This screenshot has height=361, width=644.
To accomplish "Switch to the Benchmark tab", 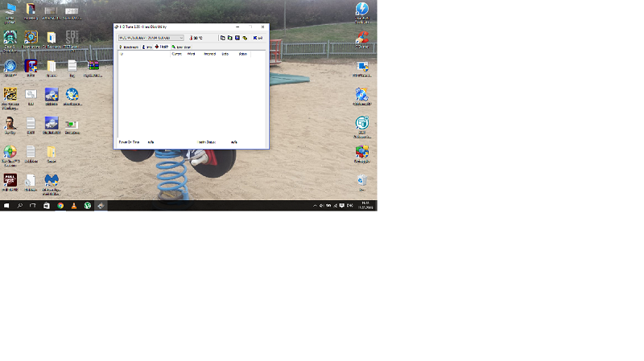I will tap(129, 47).
